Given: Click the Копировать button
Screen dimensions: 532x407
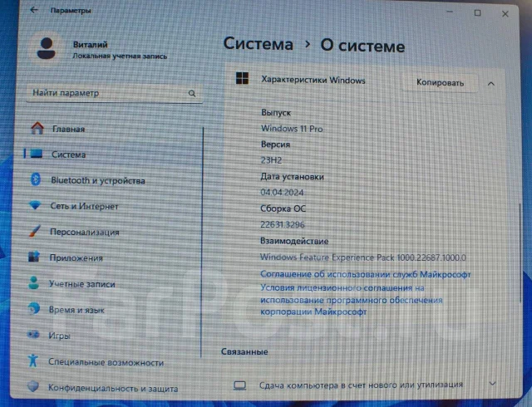Looking at the screenshot, I should point(440,83).
